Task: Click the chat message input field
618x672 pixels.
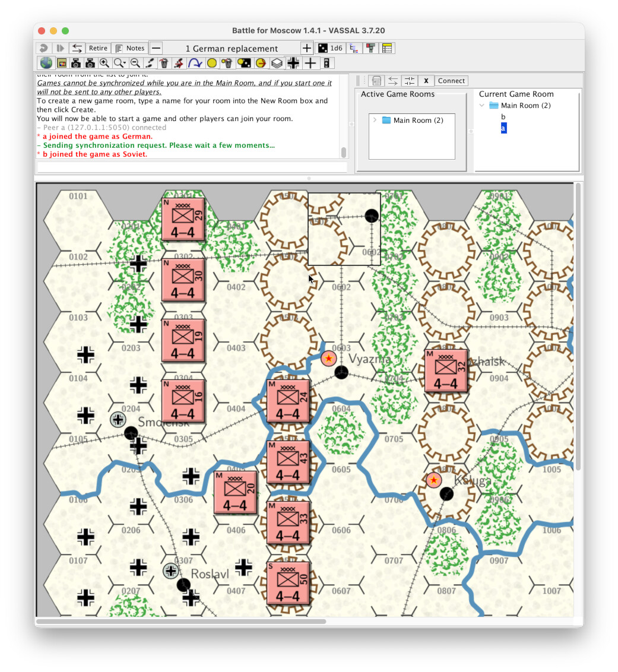Action: pos(192,167)
